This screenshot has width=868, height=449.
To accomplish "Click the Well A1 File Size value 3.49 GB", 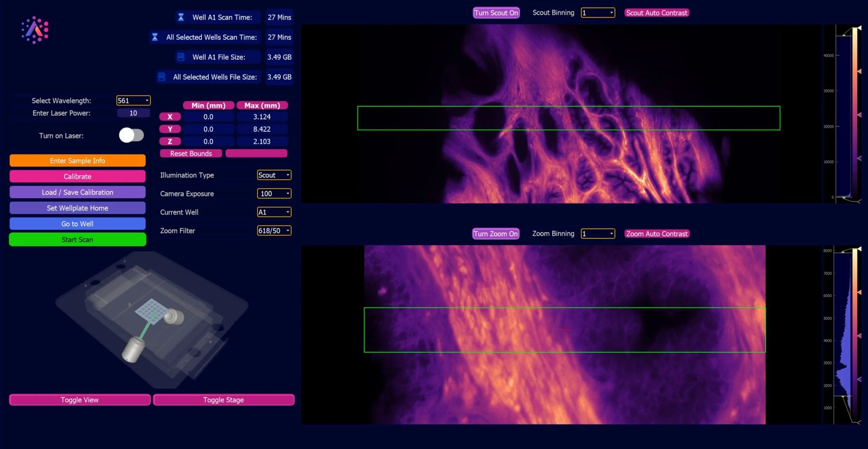I will (279, 57).
